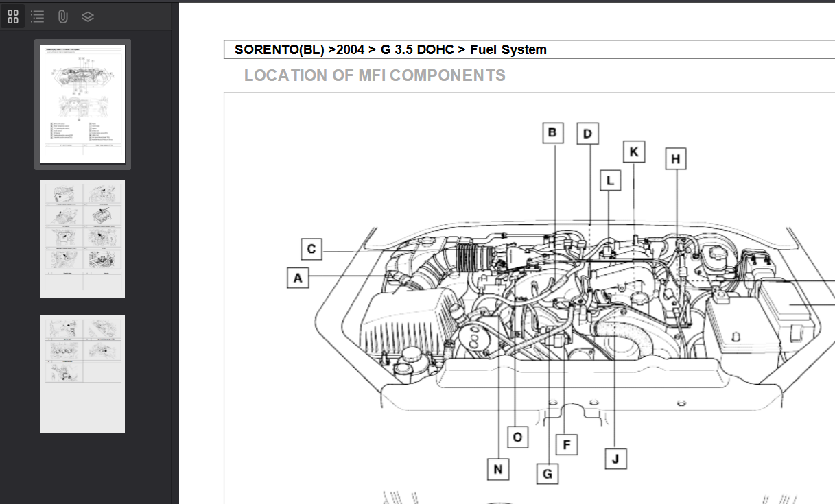
Task: Click diagram label L
Action: 610,181
